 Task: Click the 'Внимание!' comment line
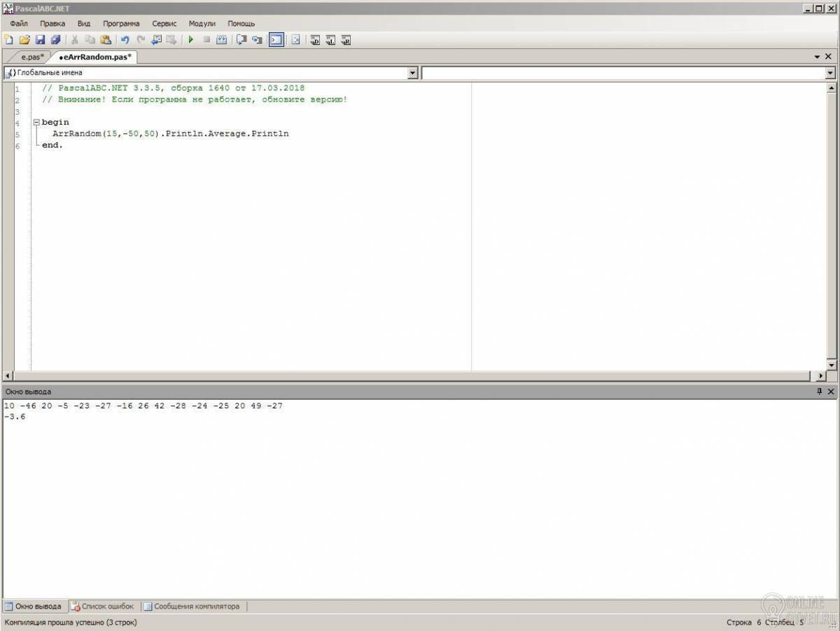(195, 99)
